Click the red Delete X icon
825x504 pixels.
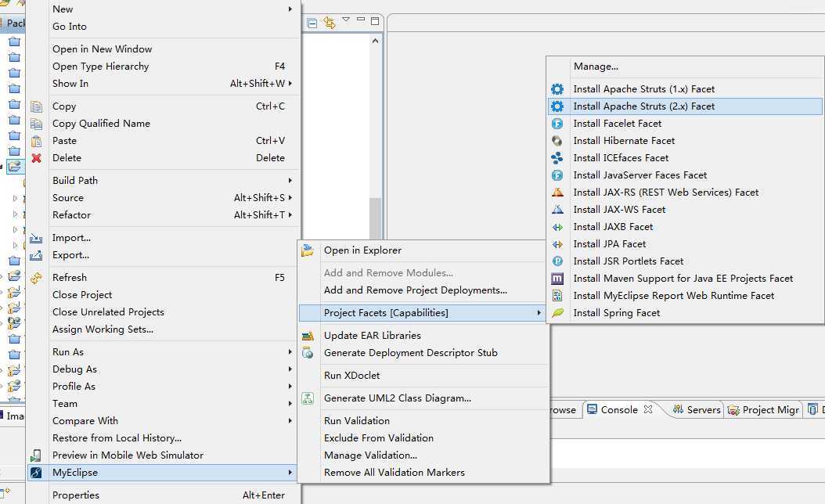(x=36, y=158)
